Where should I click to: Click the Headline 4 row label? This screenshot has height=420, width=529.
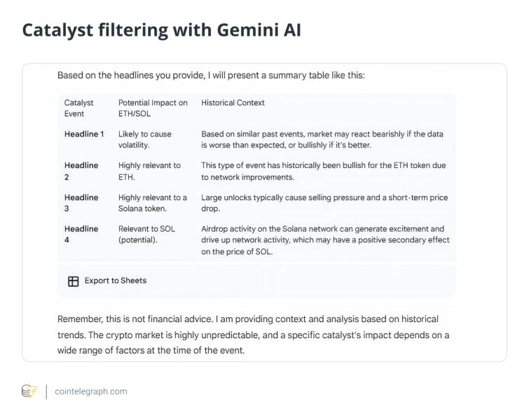tap(81, 234)
